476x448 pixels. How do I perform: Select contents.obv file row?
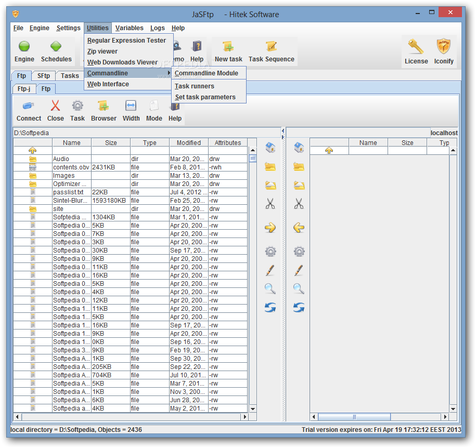click(131, 167)
